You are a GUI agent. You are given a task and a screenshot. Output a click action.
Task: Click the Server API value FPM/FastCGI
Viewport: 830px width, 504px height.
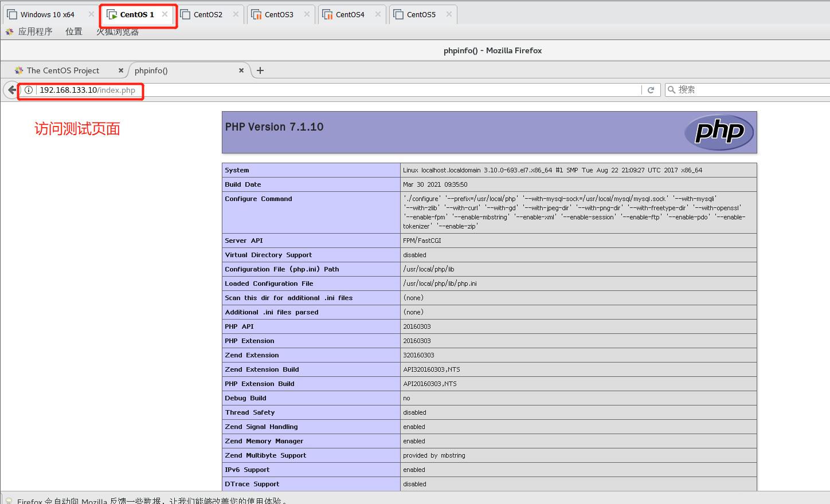(x=422, y=241)
